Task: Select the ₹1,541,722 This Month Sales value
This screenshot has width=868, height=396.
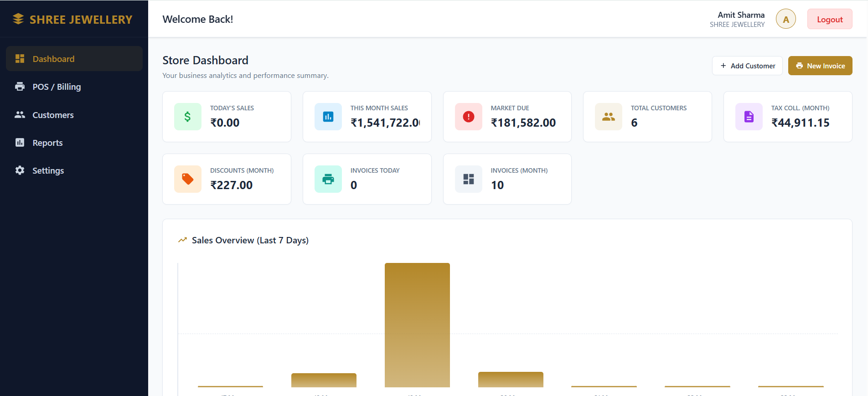Action: 385,123
